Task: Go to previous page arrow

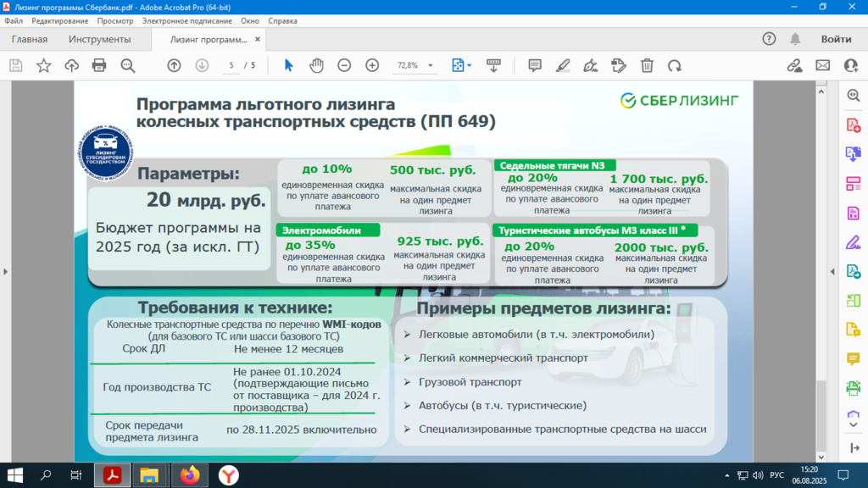Action: click(x=174, y=65)
